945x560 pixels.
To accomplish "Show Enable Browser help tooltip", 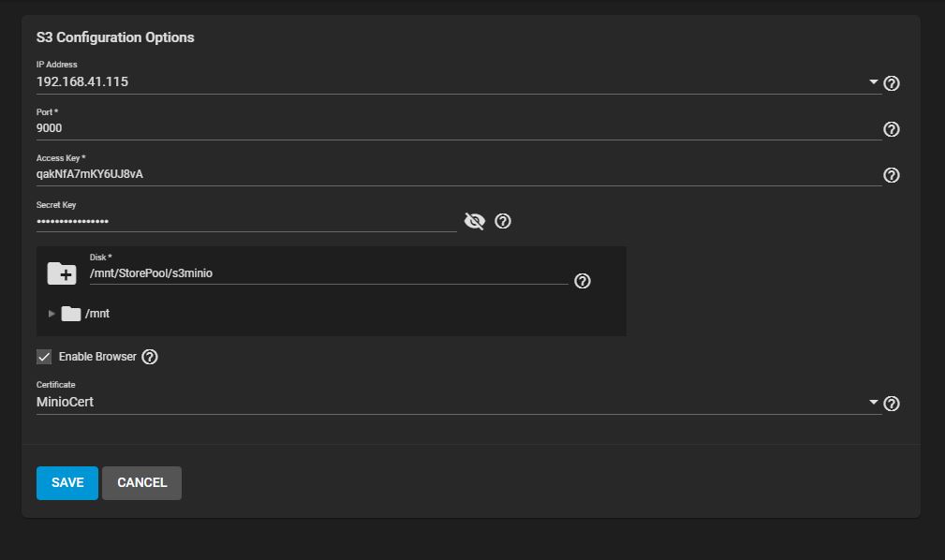I will 150,357.
